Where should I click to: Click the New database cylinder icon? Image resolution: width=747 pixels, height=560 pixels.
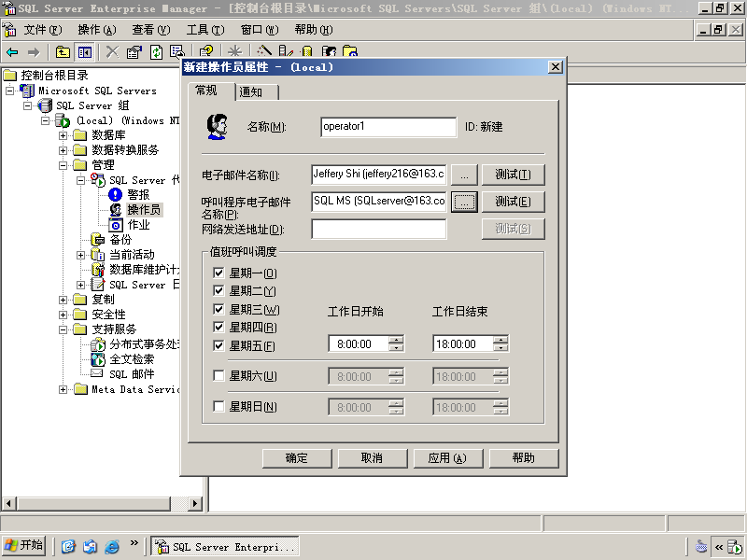[x=307, y=51]
